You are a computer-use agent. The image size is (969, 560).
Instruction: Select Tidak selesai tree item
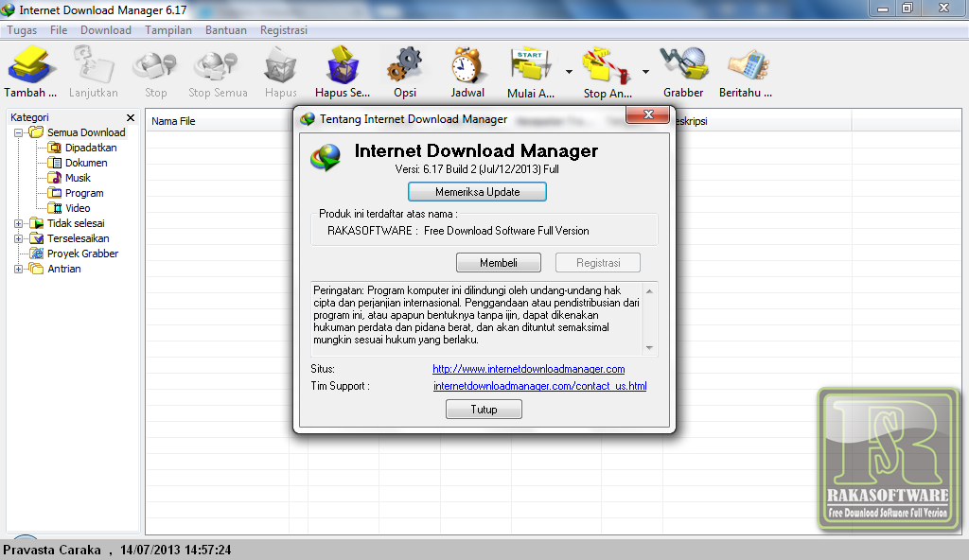pyautogui.click(x=76, y=224)
